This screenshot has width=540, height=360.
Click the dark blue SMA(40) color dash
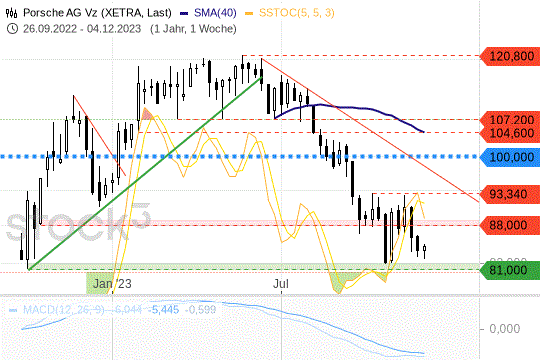coord(184,14)
